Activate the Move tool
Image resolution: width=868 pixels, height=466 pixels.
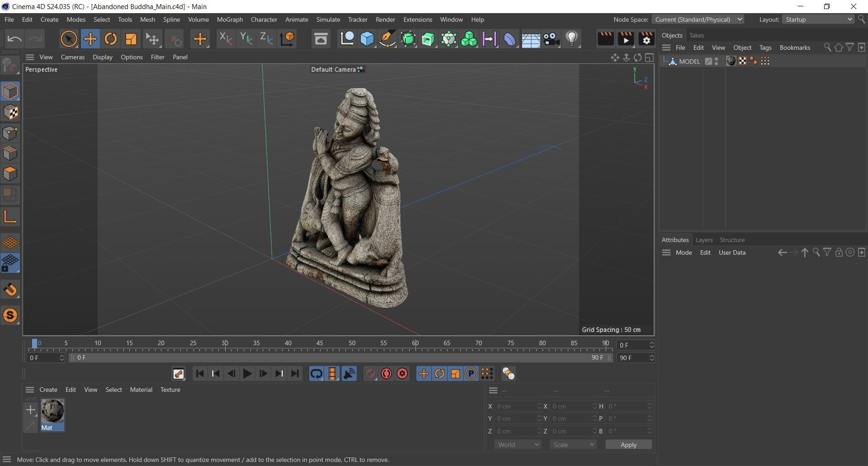point(90,39)
